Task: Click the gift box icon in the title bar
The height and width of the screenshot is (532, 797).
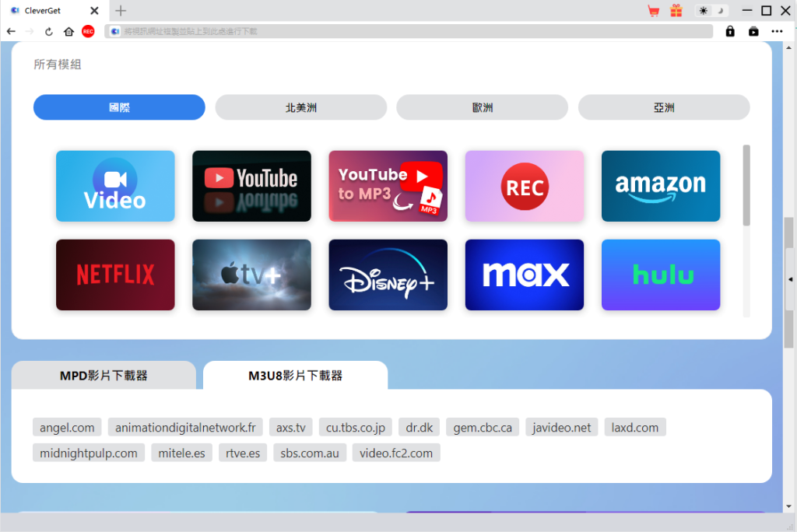Action: [x=676, y=11]
